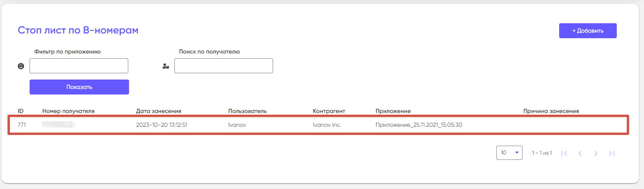Click the «Номер получателя» column header
Screen dimensions: 644x189
coord(68,111)
